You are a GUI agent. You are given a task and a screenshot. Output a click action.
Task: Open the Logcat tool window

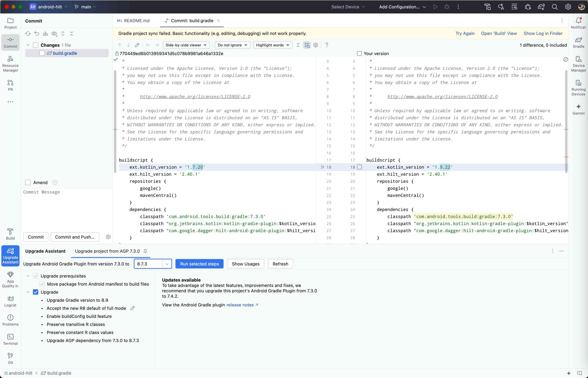pos(10,301)
